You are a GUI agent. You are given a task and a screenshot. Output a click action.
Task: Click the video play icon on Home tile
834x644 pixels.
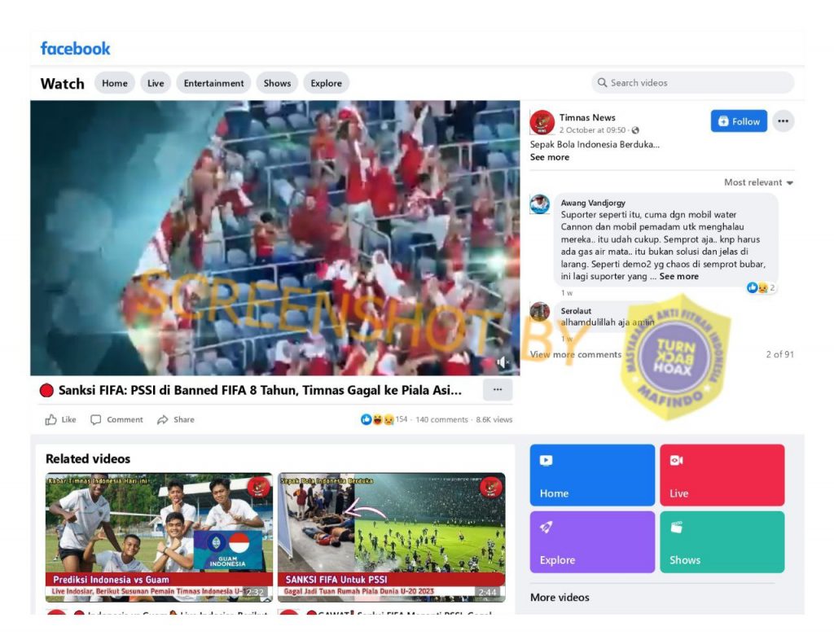tap(546, 461)
